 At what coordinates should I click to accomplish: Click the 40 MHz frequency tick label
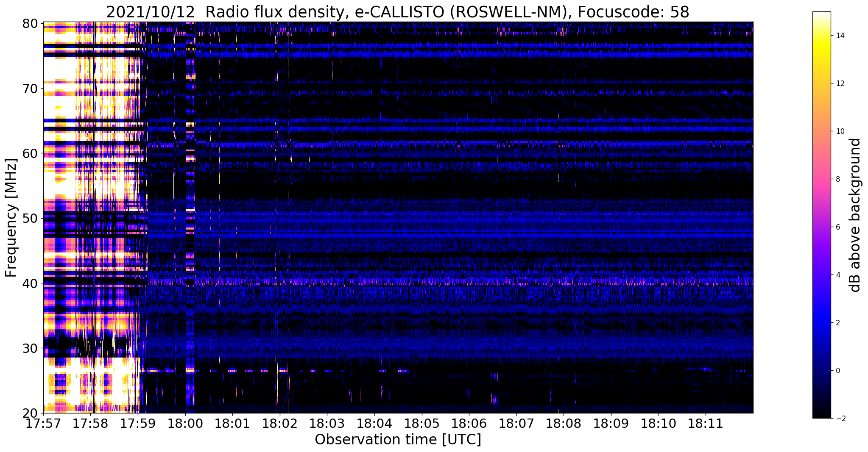point(30,283)
